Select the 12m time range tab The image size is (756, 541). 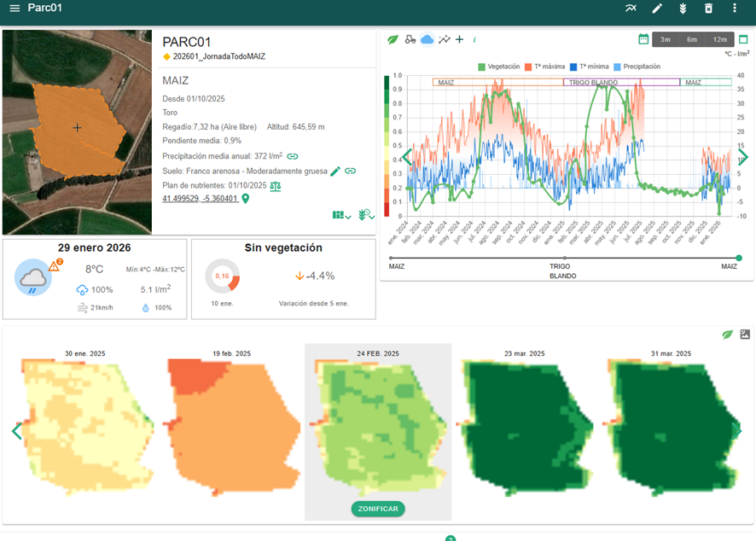(719, 39)
